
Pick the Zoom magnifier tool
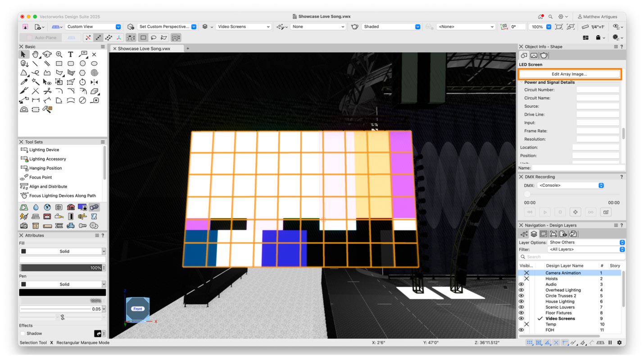click(59, 54)
